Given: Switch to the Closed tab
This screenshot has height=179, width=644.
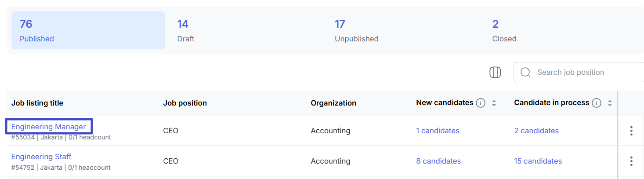Looking at the screenshot, I should (563, 30).
